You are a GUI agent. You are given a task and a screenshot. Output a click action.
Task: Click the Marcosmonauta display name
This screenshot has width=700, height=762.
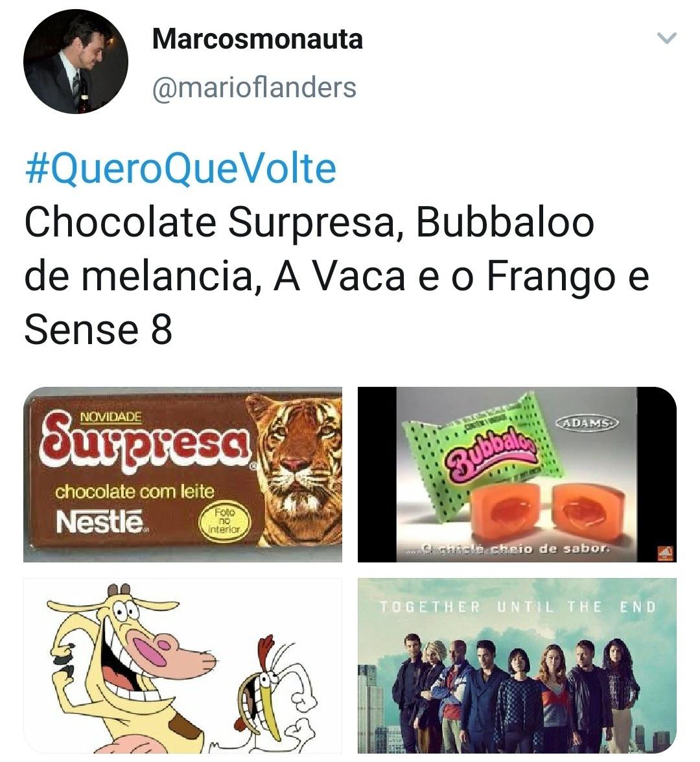(258, 39)
